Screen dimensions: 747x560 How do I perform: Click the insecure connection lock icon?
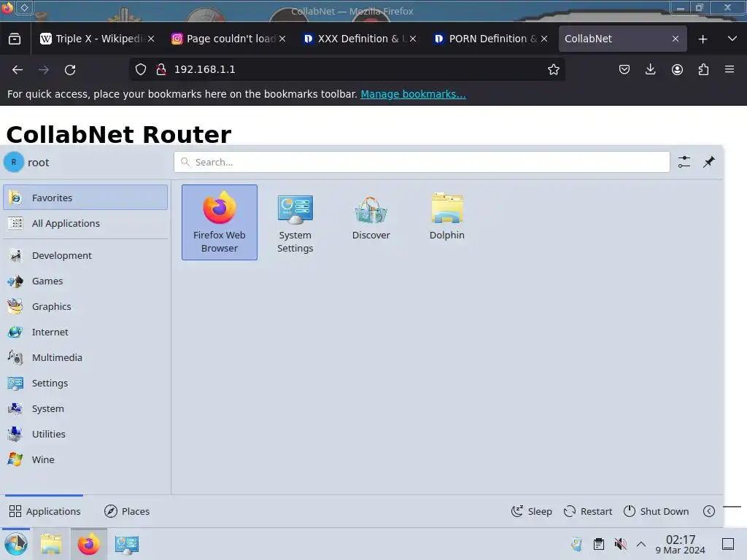pos(161,69)
